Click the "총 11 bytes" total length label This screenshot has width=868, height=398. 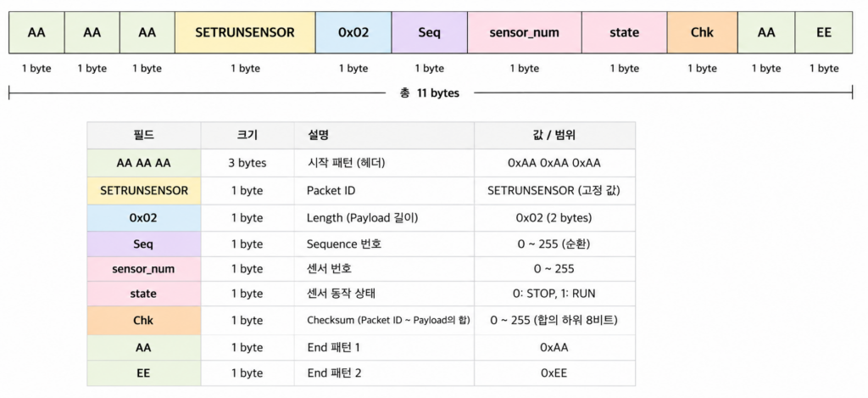click(x=430, y=93)
